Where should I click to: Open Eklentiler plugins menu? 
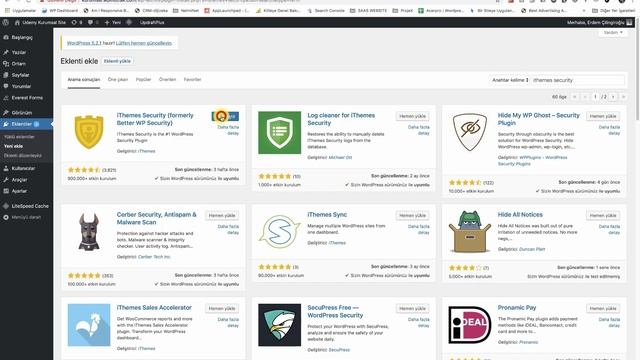tap(22, 124)
